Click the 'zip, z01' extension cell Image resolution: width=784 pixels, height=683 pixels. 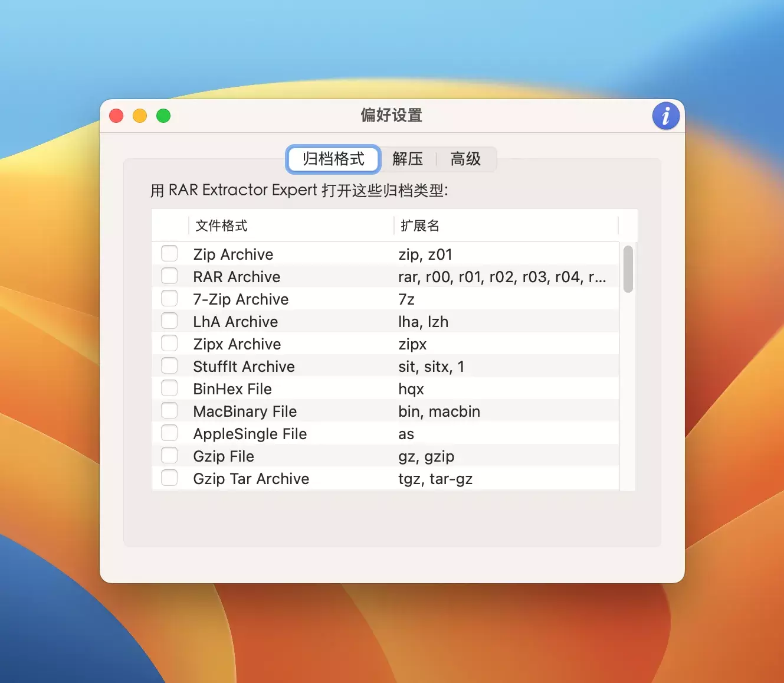[x=425, y=254]
